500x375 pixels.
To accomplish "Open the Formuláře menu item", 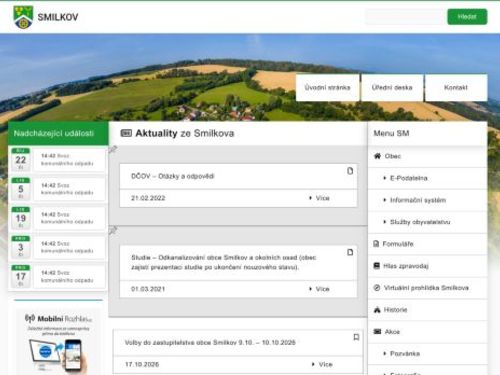I will pyautogui.click(x=398, y=244).
